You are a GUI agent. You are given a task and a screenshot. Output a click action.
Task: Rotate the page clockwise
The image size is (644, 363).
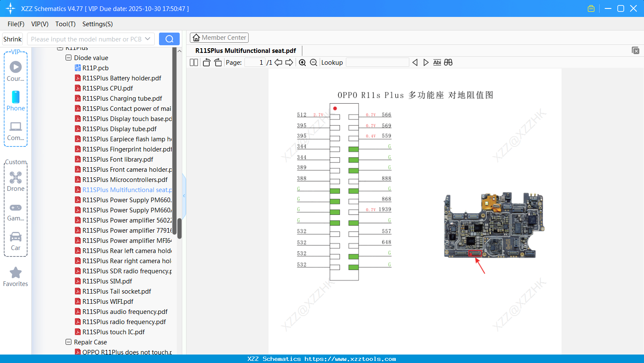coord(218,62)
